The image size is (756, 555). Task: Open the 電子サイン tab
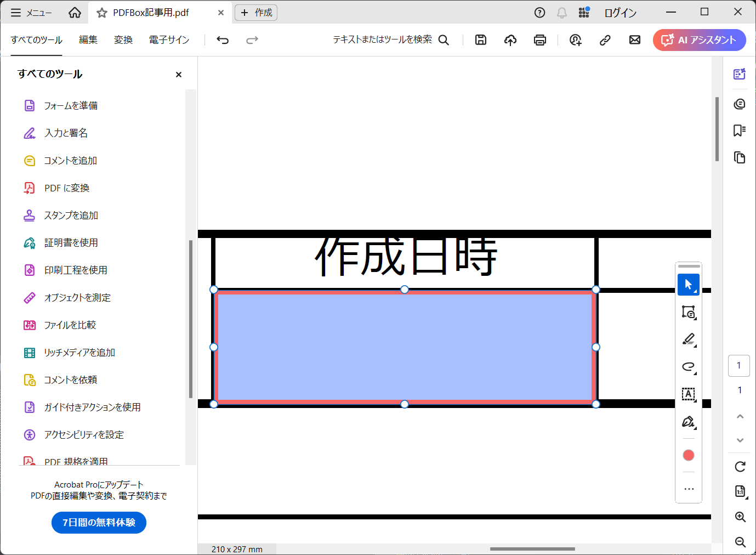click(169, 40)
